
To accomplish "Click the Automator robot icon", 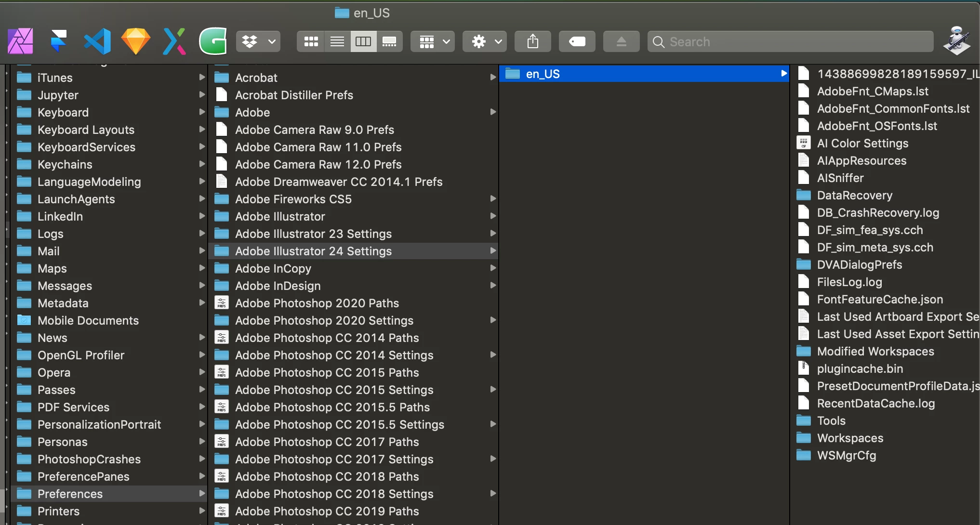I will pos(956,40).
